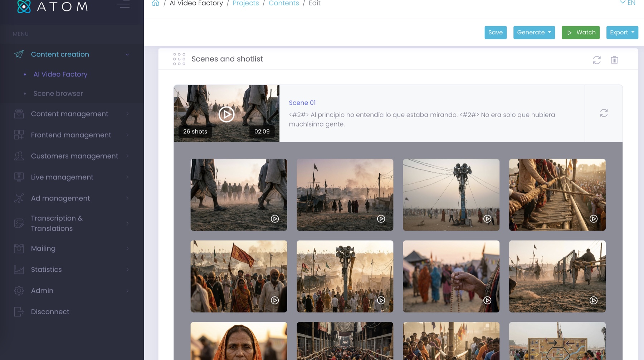Open the woman in orange veil thumbnail
Screen dimensions: 644x360
point(239,341)
